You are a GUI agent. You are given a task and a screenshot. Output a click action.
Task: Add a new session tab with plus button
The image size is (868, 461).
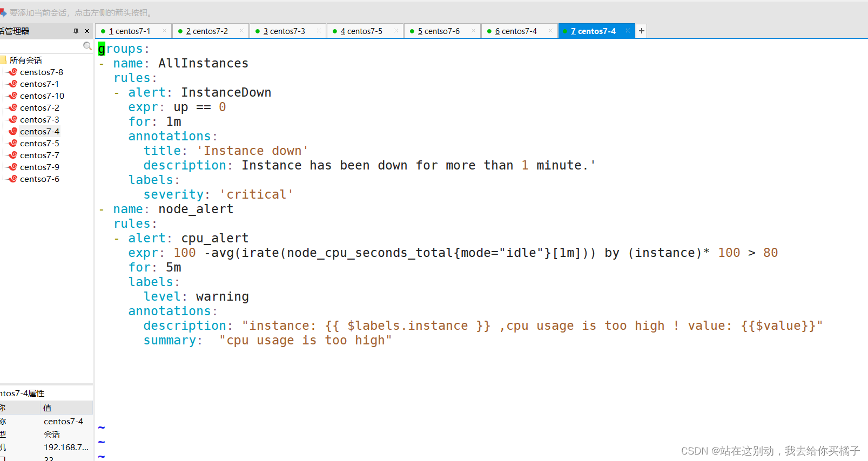click(641, 31)
